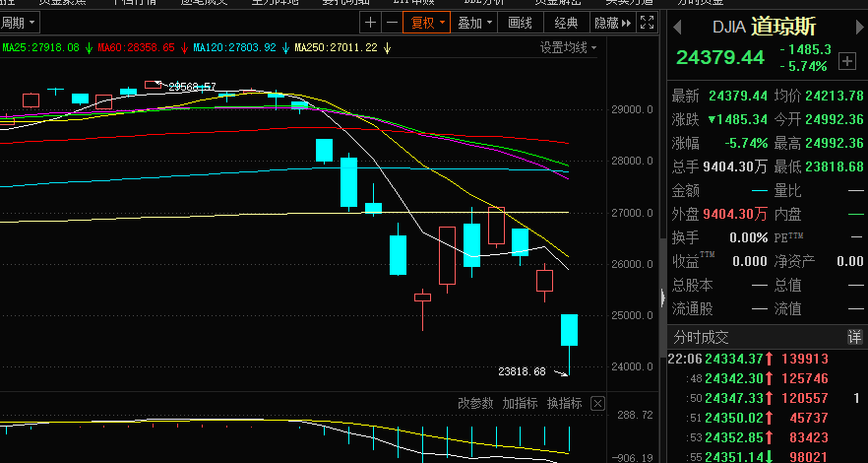Select the 画线 drawing tool tab

pos(521,22)
